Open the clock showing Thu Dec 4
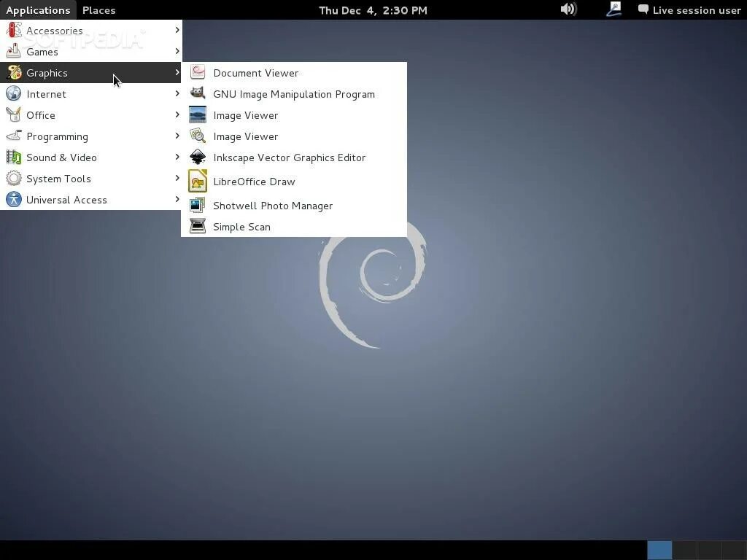Screen dimensions: 747x560 click(x=373, y=10)
